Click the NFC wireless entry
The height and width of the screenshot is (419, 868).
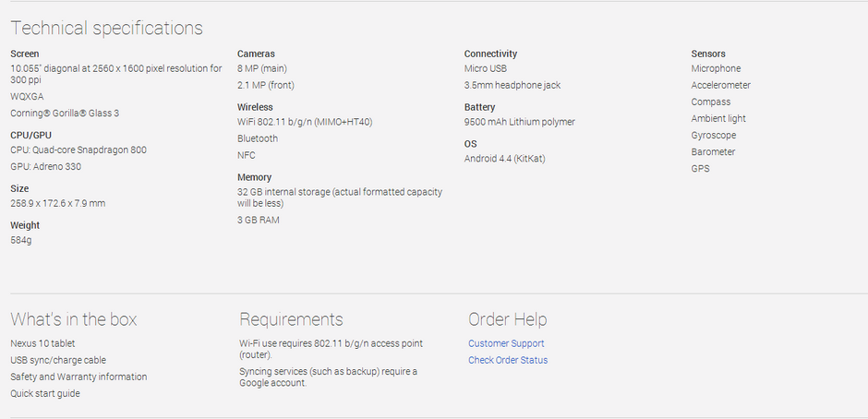pyautogui.click(x=247, y=155)
